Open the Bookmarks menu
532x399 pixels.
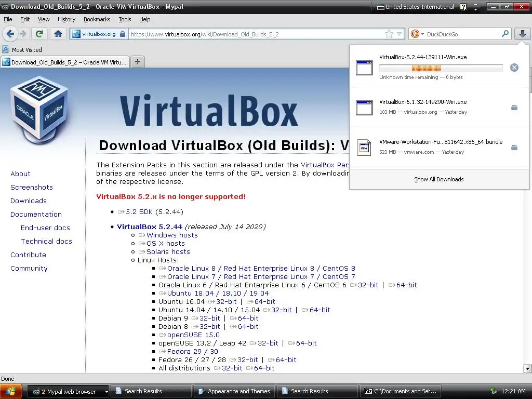pos(97,19)
